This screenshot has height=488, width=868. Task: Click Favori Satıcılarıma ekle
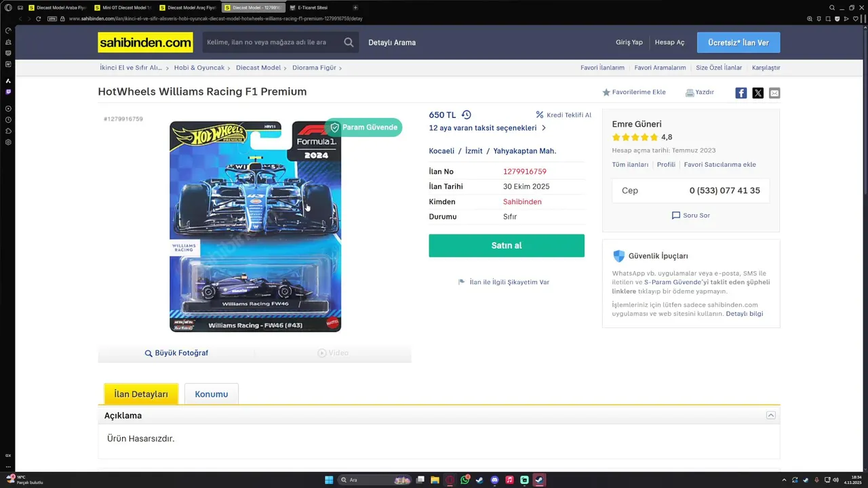(720, 165)
